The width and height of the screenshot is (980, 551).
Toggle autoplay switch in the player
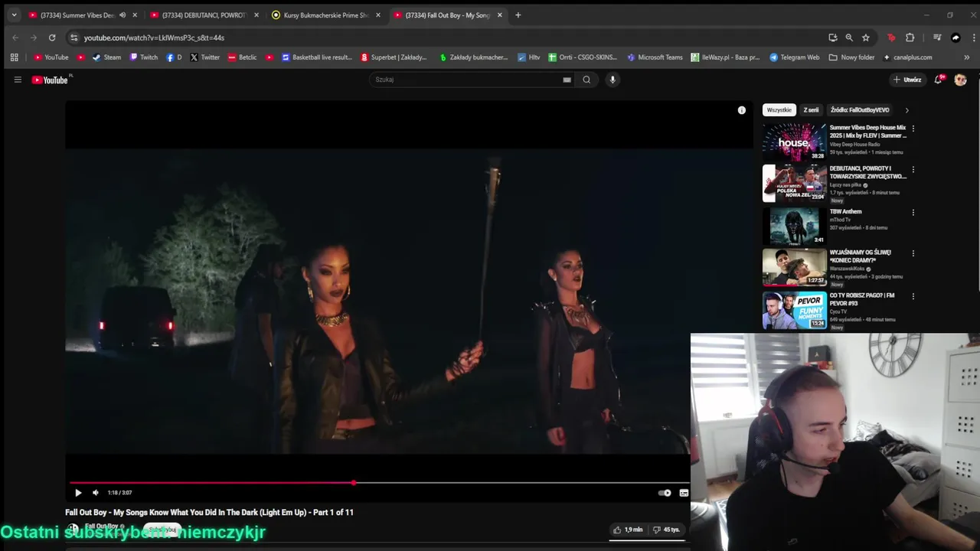point(665,493)
